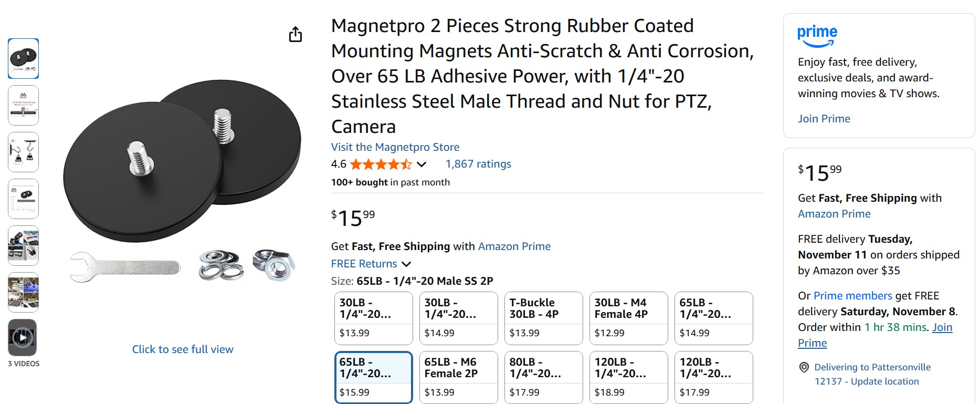Open the 1,867 ratings link
The width and height of the screenshot is (980, 404).
(478, 164)
